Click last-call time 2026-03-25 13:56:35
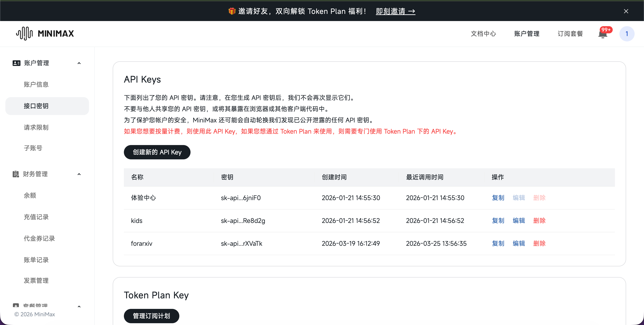 pos(436,244)
